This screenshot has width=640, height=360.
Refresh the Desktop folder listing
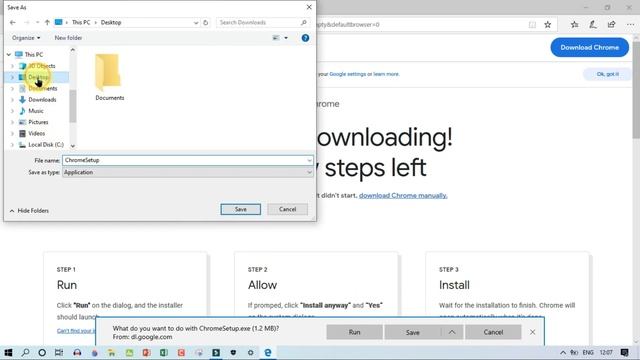coord(206,22)
